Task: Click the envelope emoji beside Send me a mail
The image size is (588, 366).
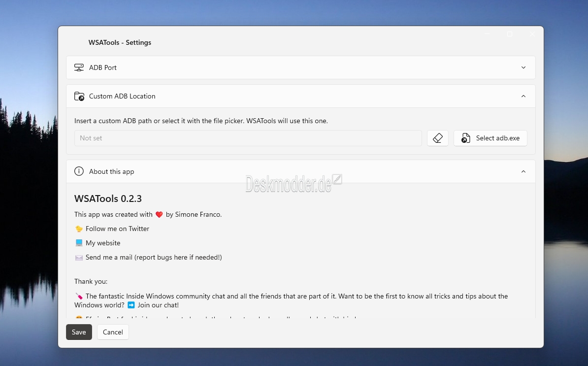Action: click(79, 258)
